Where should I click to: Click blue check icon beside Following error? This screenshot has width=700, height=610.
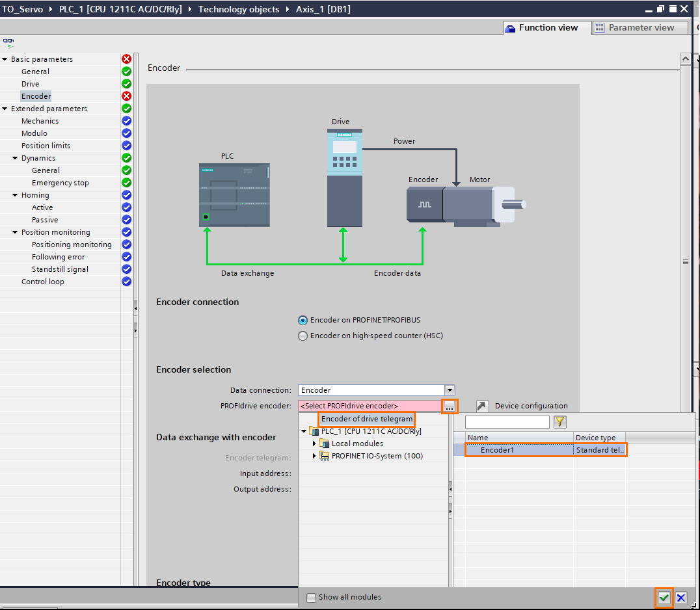[127, 257]
